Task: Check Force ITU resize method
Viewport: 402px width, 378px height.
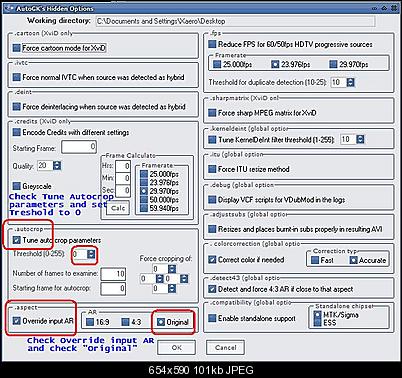Action: tap(212, 169)
